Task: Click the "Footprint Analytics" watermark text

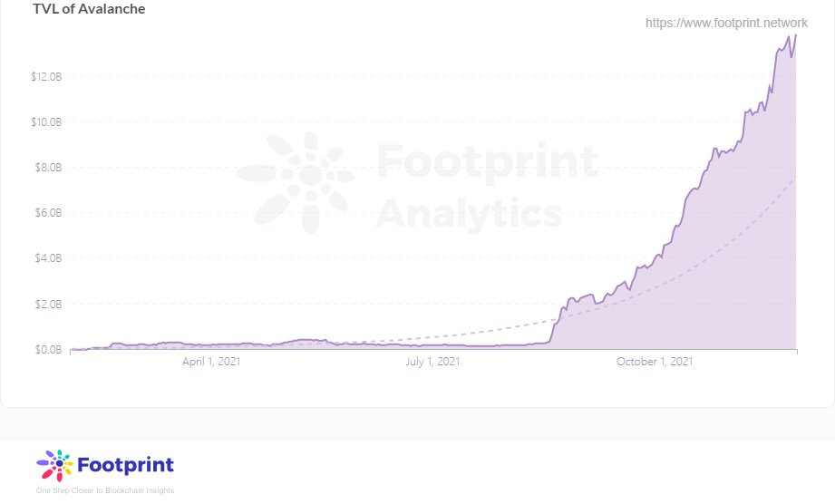Action: [x=486, y=188]
